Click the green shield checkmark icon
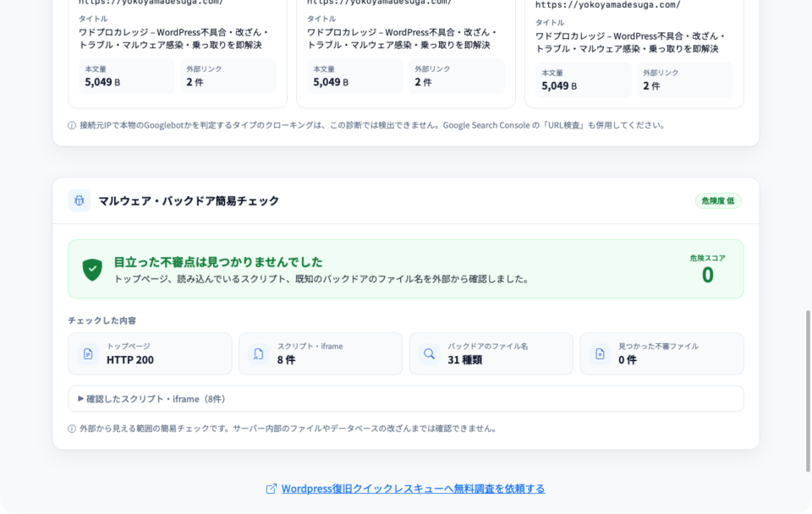The image size is (812, 514). pyautogui.click(x=92, y=270)
